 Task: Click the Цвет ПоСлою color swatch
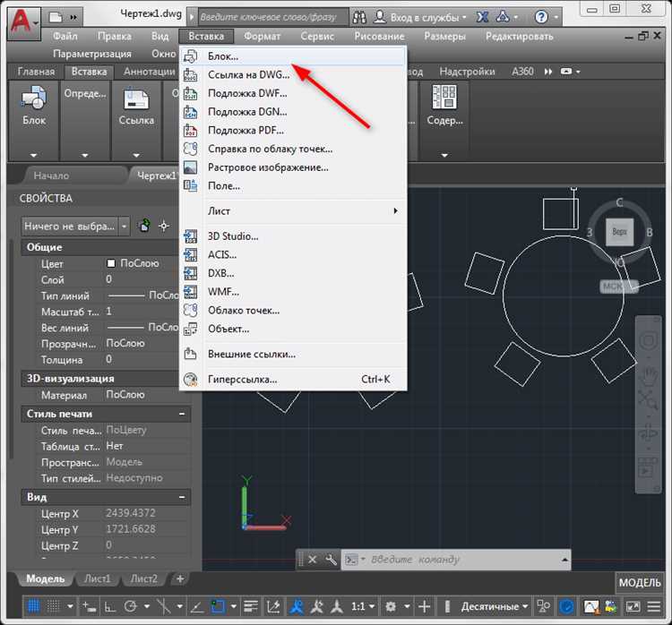click(x=110, y=263)
